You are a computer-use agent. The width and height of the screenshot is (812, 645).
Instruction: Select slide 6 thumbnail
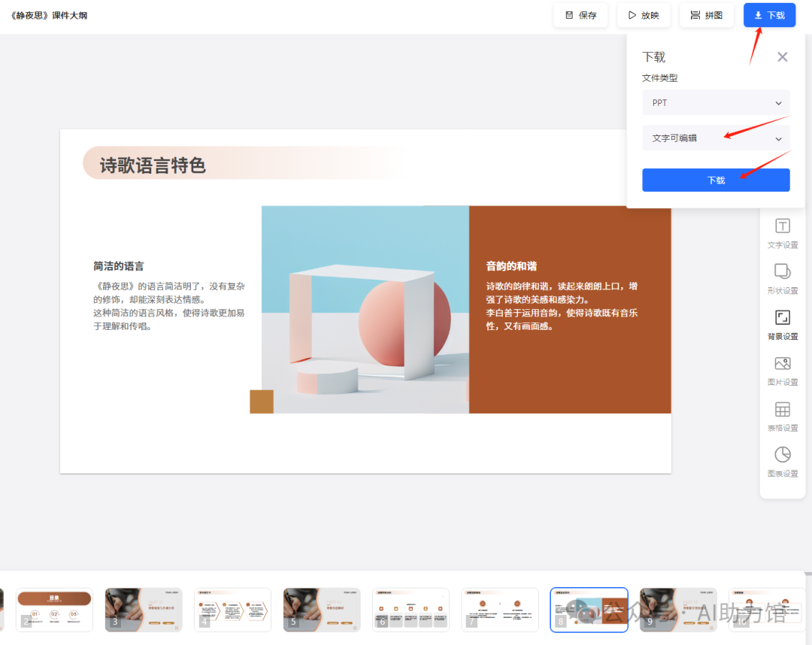(x=411, y=610)
